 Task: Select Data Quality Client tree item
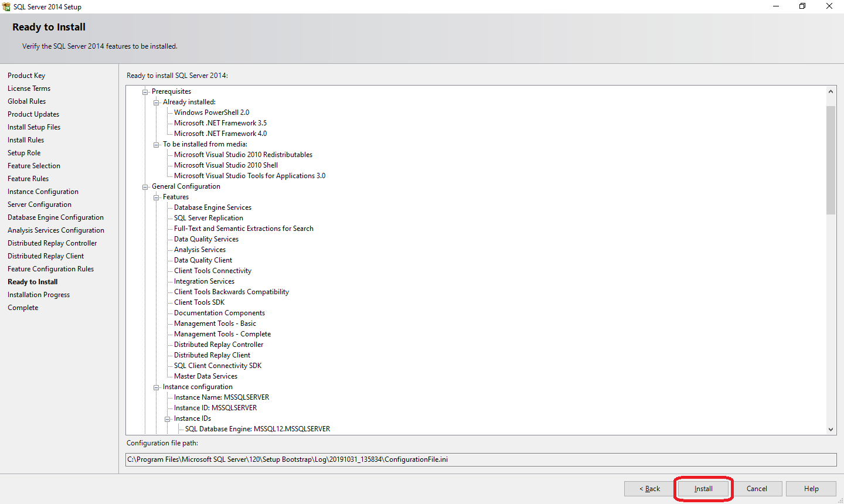click(203, 260)
